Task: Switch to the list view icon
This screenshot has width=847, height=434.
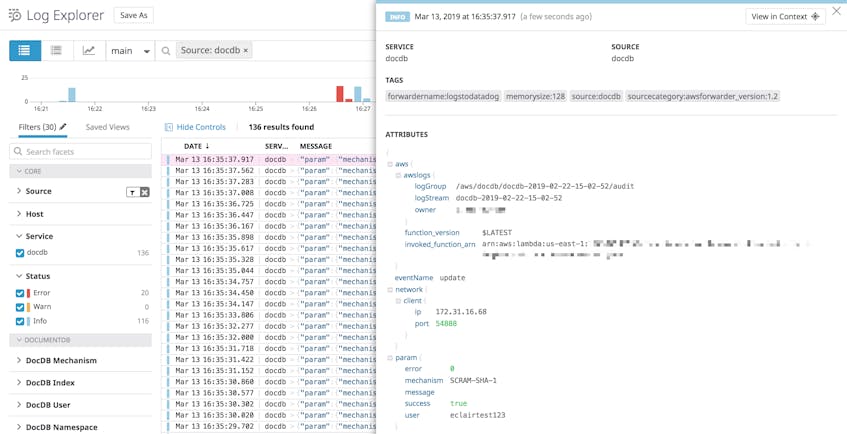Action: [x=25, y=50]
